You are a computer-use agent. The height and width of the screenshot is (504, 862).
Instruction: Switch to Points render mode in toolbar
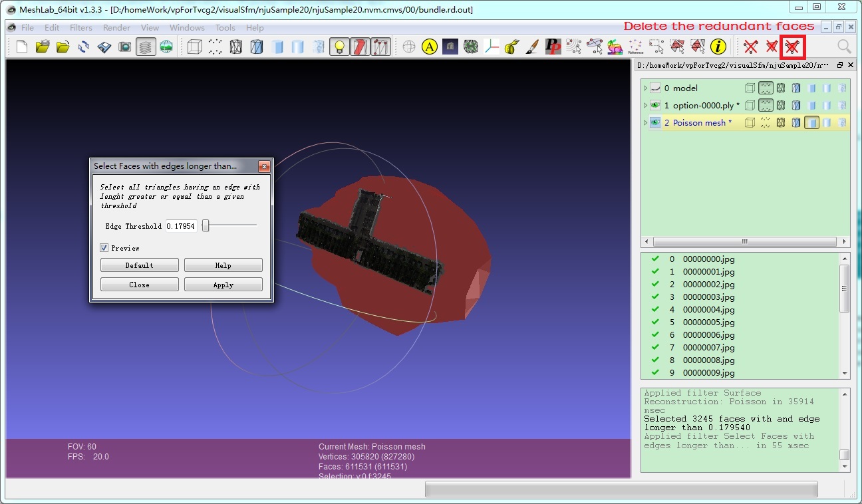point(215,47)
